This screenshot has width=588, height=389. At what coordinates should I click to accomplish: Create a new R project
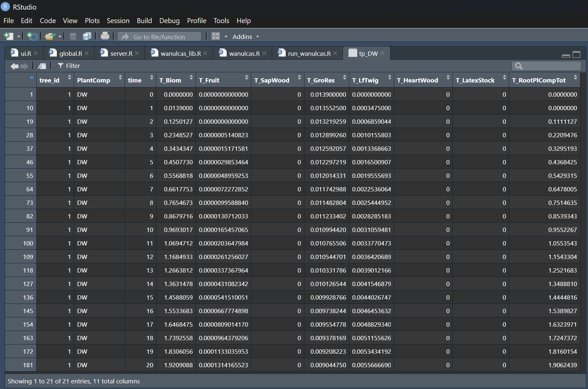[x=32, y=36]
